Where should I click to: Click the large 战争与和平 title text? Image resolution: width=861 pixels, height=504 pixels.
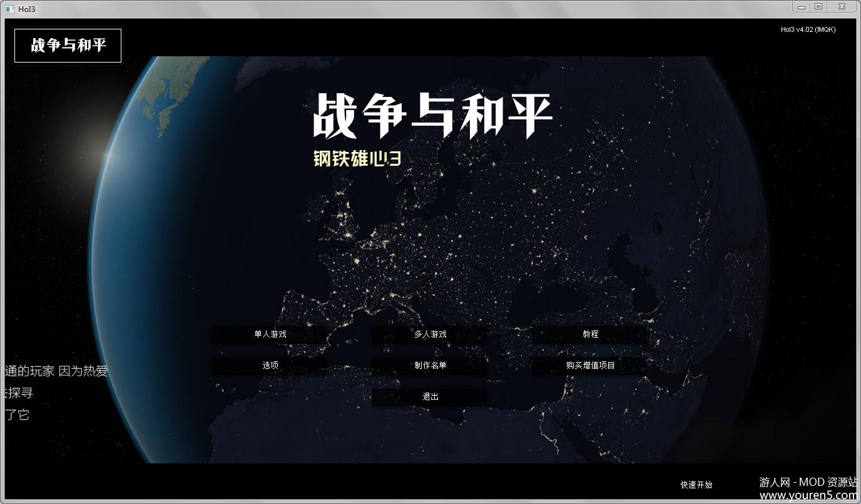point(432,115)
